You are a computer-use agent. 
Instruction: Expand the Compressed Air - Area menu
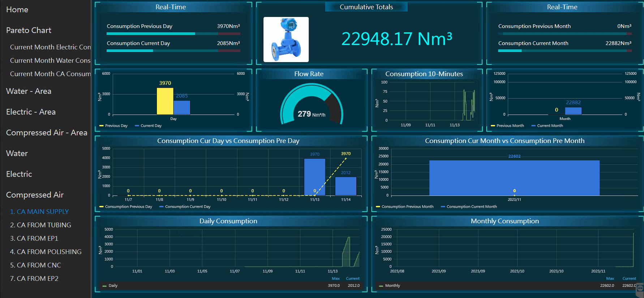coord(47,133)
